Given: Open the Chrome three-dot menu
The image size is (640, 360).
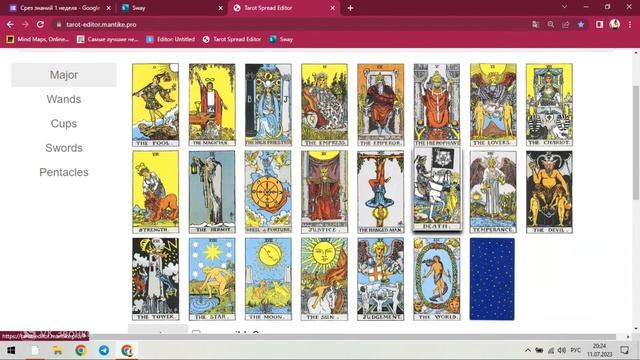Looking at the screenshot, I should click(630, 24).
